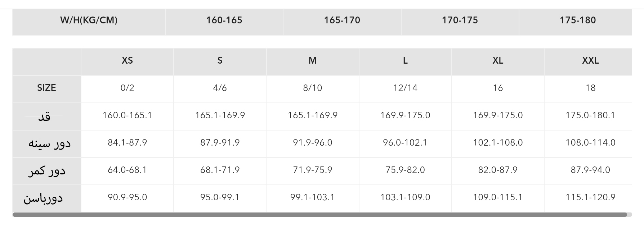Select the XXL size column header
The height and width of the screenshot is (233, 644).
[x=590, y=60]
